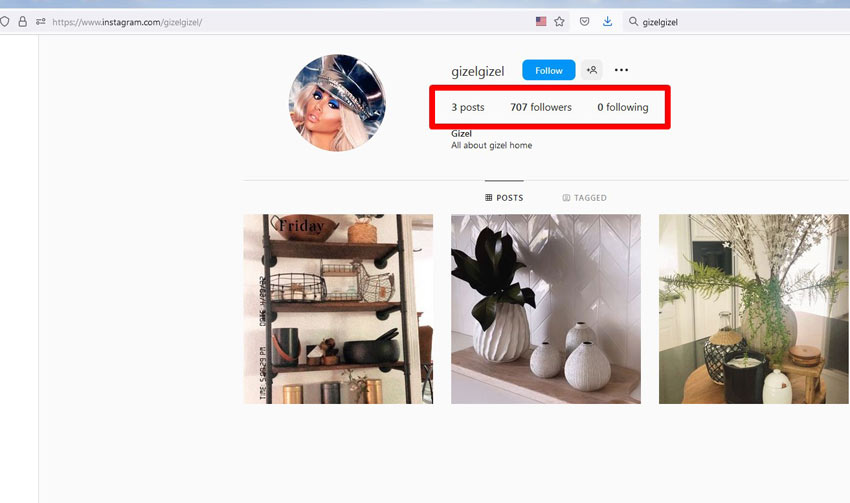The height and width of the screenshot is (503, 850).
Task: Click the padlock site security icon
Action: pos(22,21)
